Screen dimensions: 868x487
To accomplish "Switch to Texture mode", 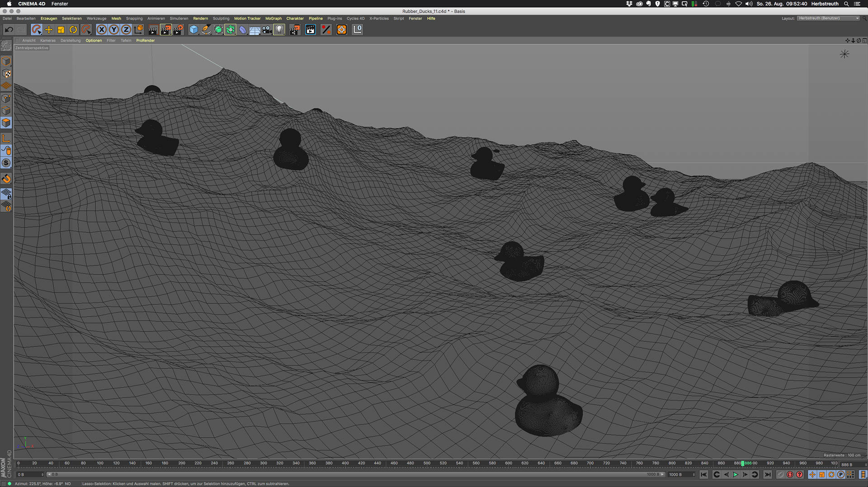I will tap(6, 74).
